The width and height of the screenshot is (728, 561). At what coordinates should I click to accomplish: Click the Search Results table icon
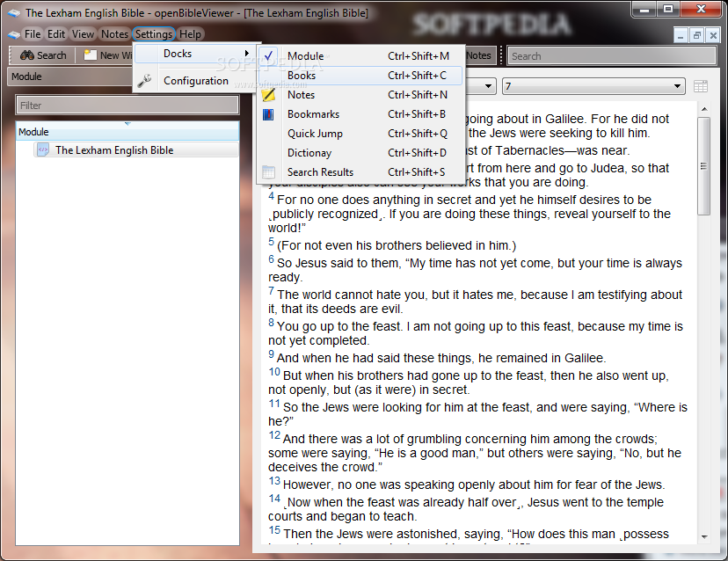[x=268, y=172]
